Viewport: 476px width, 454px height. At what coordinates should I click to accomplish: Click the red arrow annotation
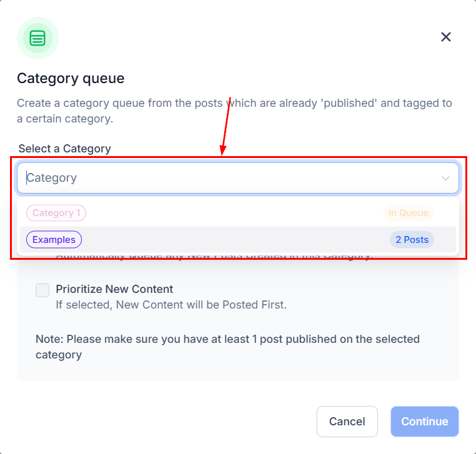(x=226, y=125)
